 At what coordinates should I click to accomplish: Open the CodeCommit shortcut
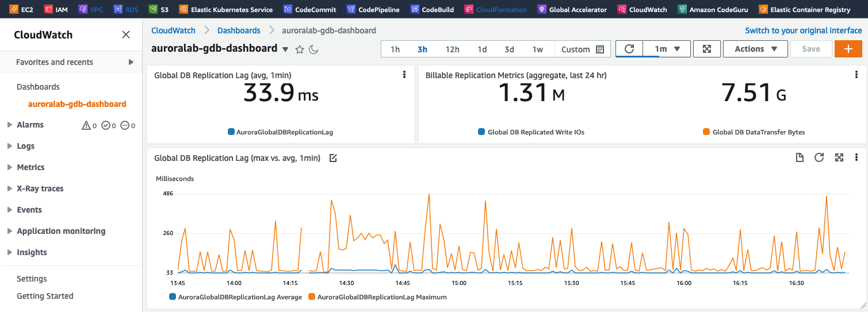coord(310,9)
